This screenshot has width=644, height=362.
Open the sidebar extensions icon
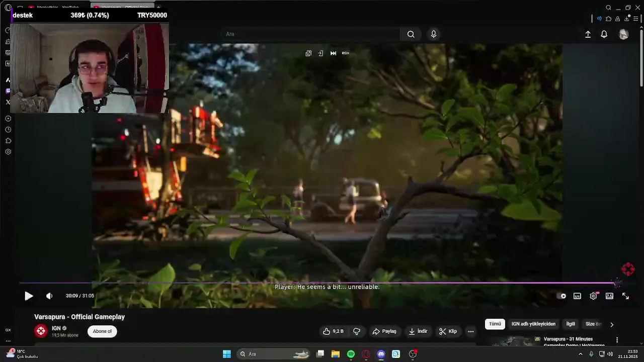tap(8, 141)
